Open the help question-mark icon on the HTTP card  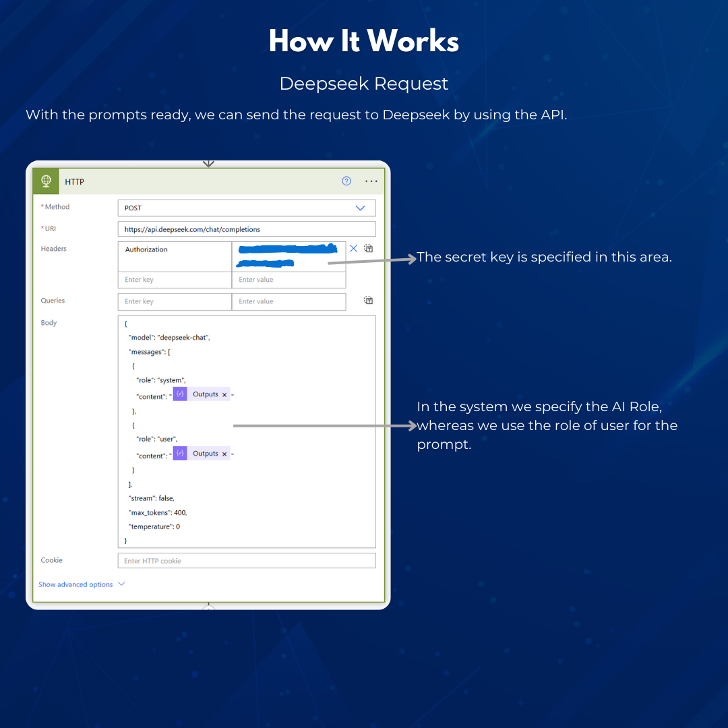346,181
